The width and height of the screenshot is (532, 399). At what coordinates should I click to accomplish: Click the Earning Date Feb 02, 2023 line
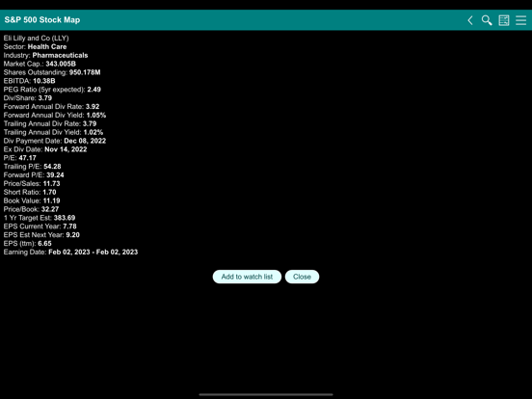[70, 253]
